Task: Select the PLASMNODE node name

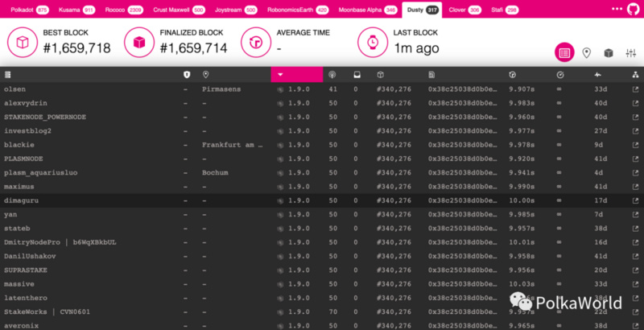Action: coord(23,159)
